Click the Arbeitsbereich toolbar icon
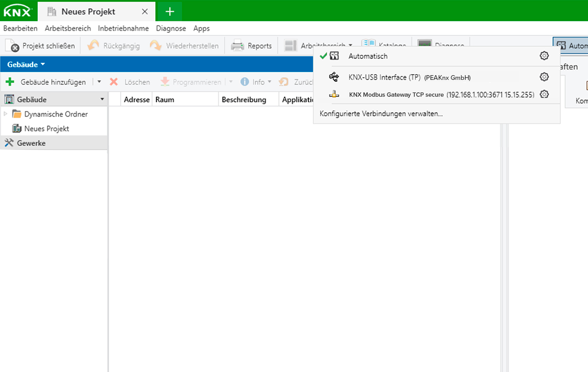 pyautogui.click(x=290, y=46)
